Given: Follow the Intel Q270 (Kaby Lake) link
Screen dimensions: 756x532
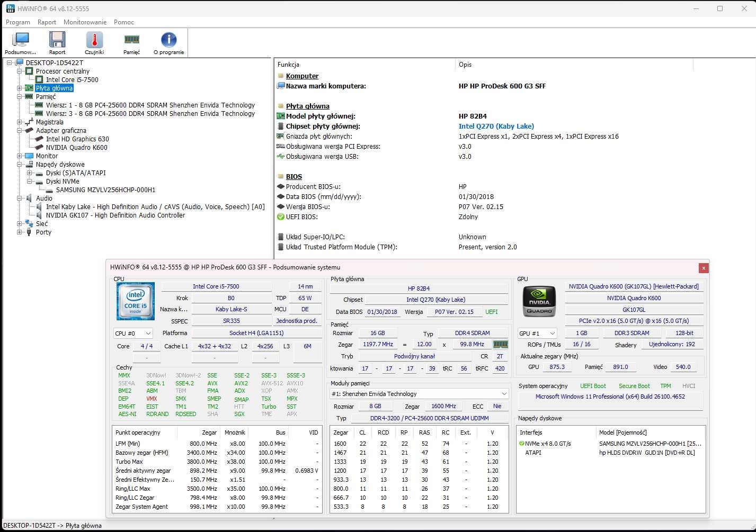Looking at the screenshot, I should pyautogui.click(x=496, y=126).
